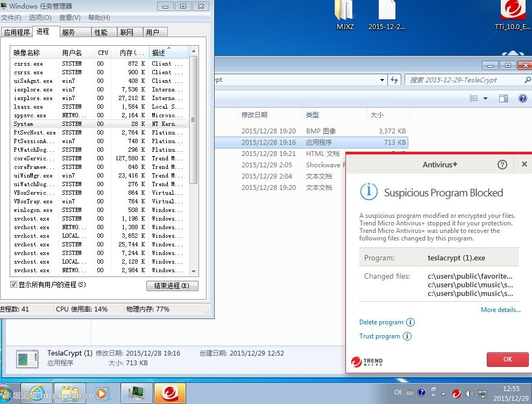Open Explorer help button
Viewport: 532px width, 404px height.
click(x=522, y=98)
